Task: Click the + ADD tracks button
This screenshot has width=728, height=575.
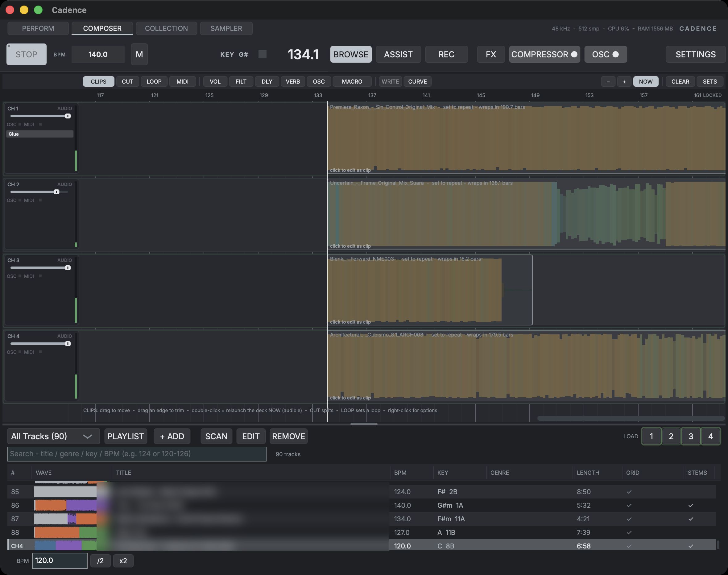Action: [172, 436]
